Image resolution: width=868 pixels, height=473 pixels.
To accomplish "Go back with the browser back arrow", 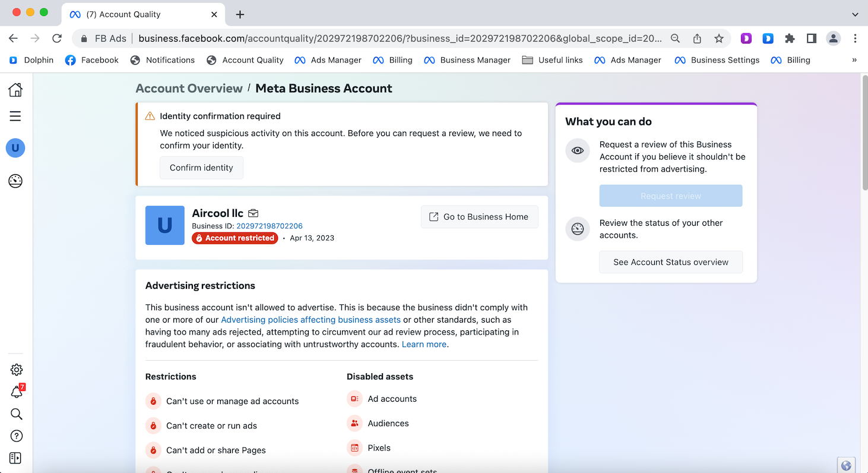I will 13,38.
